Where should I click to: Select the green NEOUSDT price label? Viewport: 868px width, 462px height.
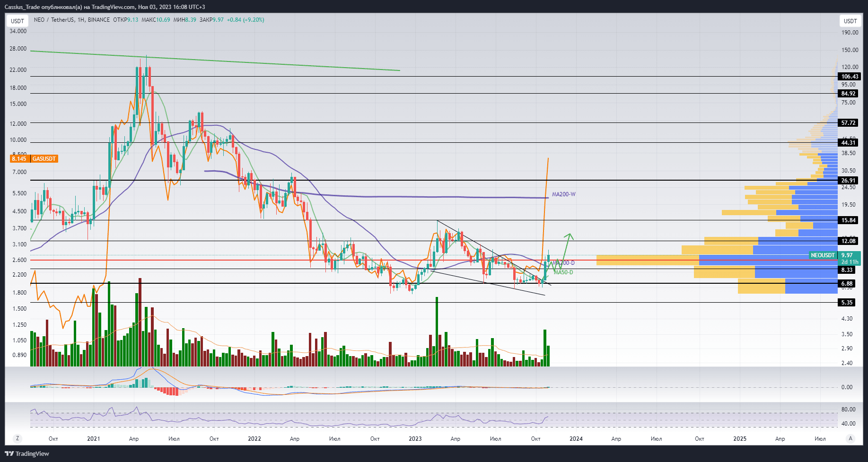tap(823, 255)
